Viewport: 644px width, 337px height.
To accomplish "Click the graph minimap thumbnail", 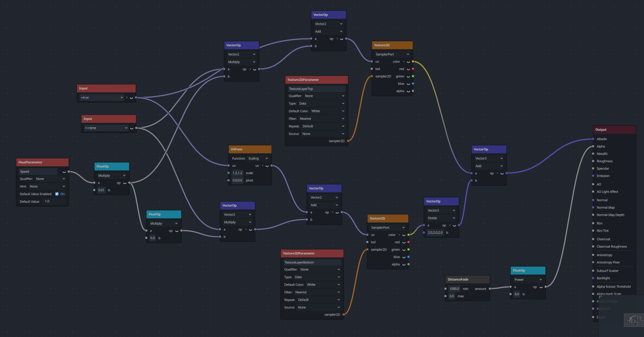I will tap(634, 320).
